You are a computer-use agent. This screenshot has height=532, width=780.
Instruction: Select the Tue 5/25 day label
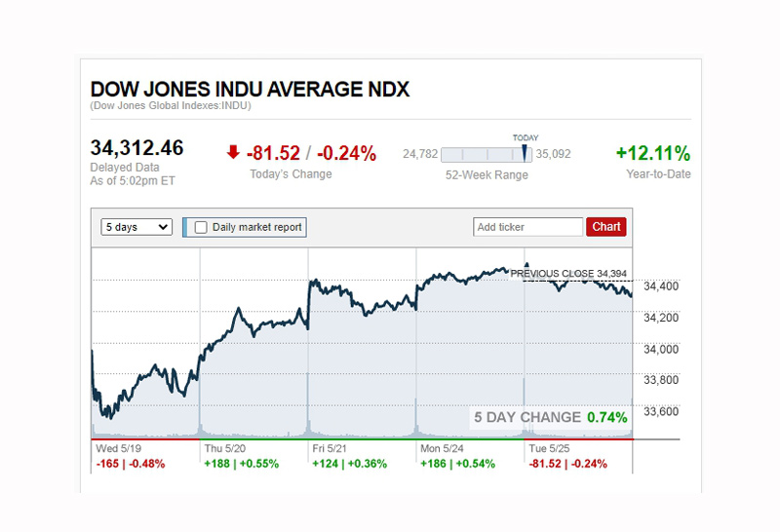(x=548, y=449)
